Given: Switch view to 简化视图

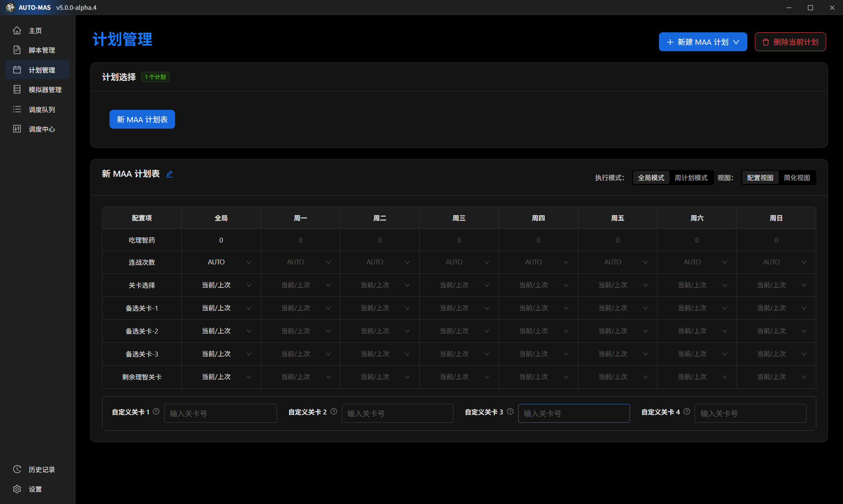Looking at the screenshot, I should coord(797,178).
